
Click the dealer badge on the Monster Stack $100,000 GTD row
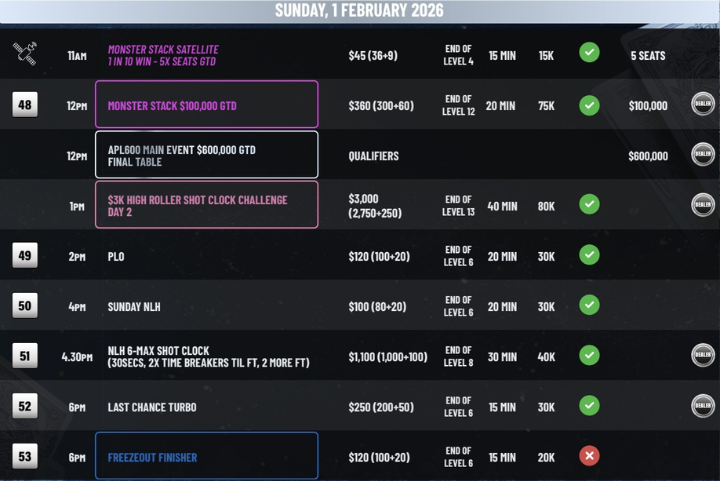(x=703, y=104)
